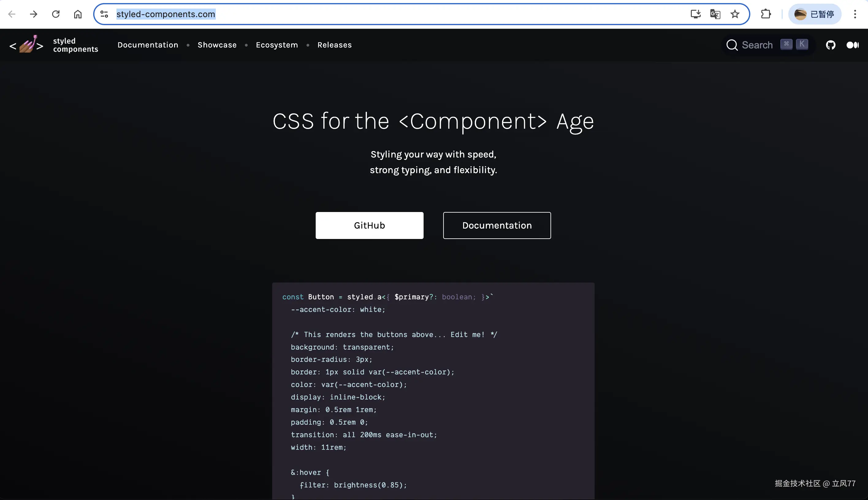Open the Medium icon in site header
This screenshot has width=868, height=500.
853,45
